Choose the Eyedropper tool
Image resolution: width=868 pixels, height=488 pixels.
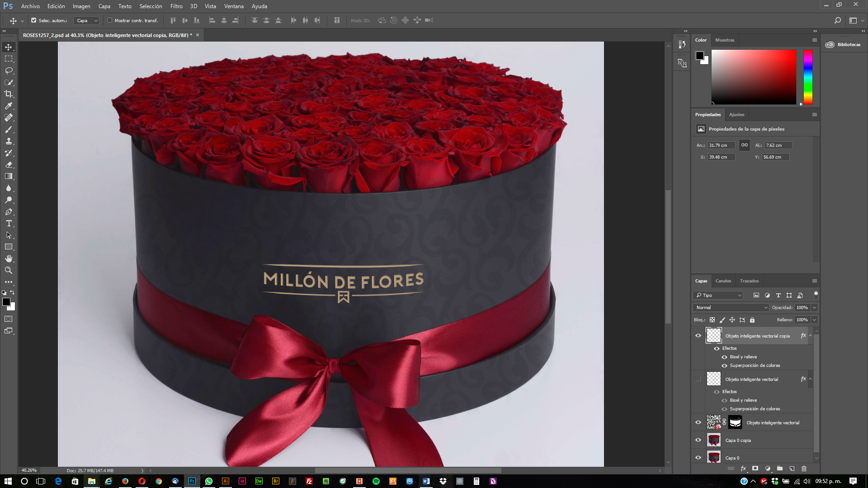click(9, 106)
